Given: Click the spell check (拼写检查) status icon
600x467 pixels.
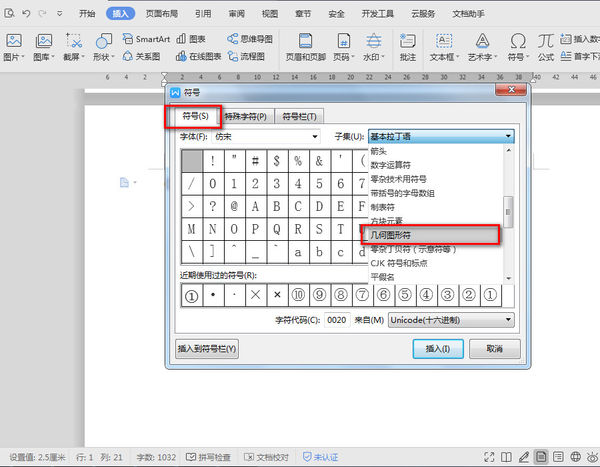Looking at the screenshot, I should (x=208, y=457).
